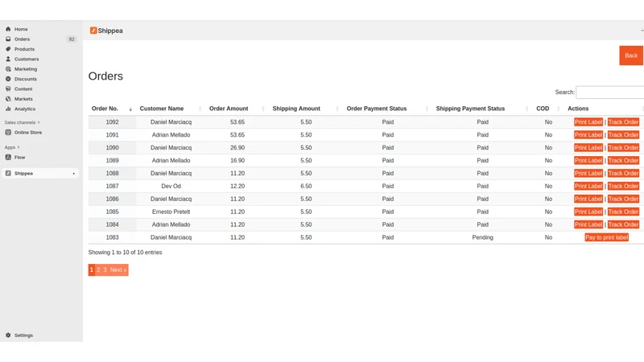Image resolution: width=644 pixels, height=362 pixels.
Task: Click the Search input field
Action: pos(610,93)
